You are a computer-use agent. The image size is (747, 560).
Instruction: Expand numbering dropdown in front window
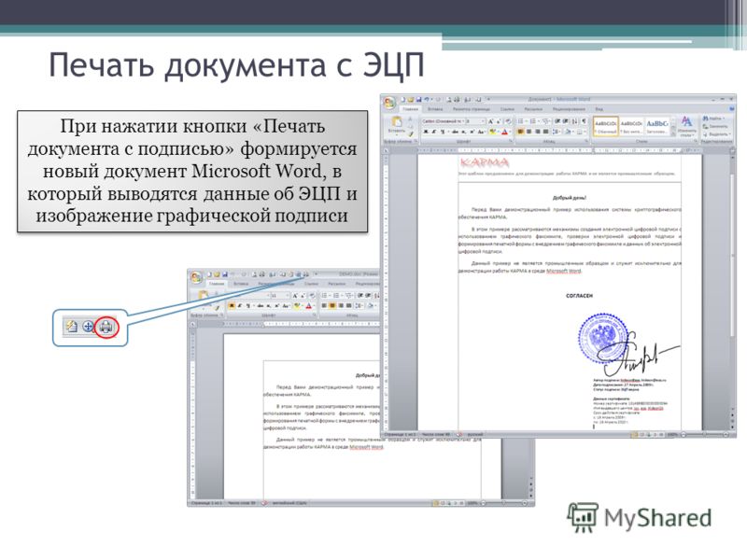539,121
